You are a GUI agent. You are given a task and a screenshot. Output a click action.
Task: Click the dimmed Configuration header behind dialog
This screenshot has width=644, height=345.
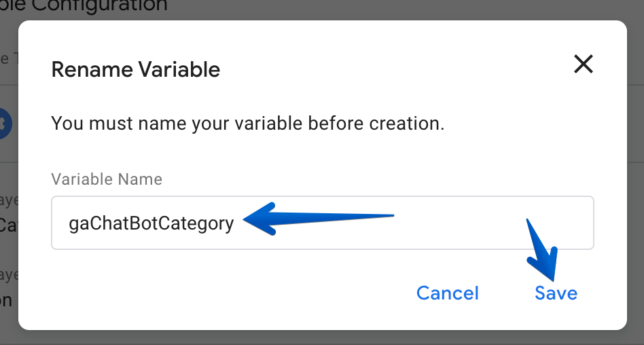coord(84,5)
